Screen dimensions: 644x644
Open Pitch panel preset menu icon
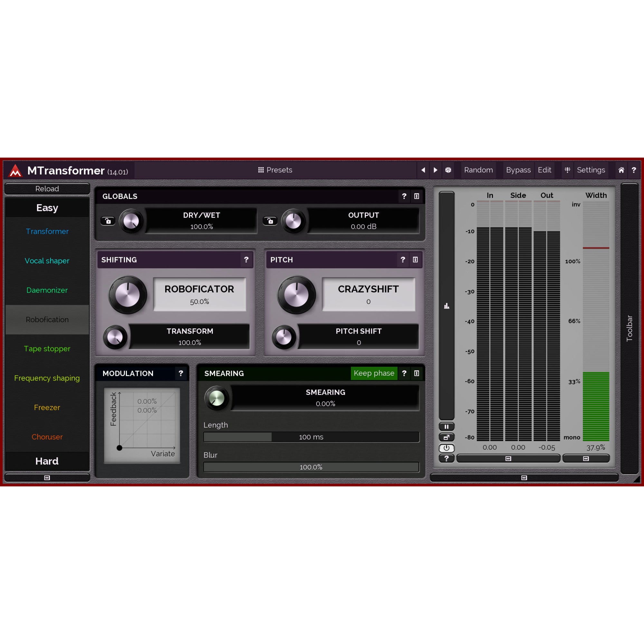tap(415, 260)
